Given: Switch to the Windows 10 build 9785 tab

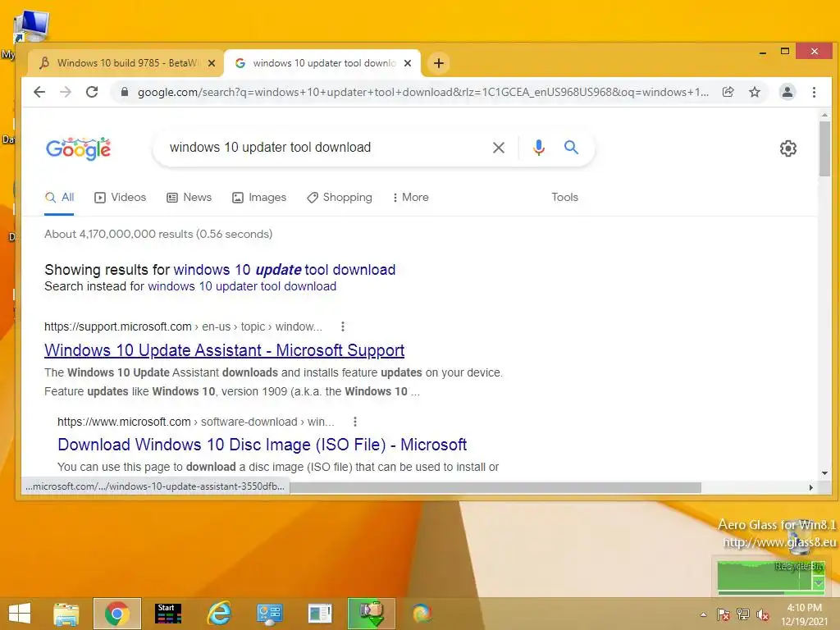Looking at the screenshot, I should [x=125, y=63].
